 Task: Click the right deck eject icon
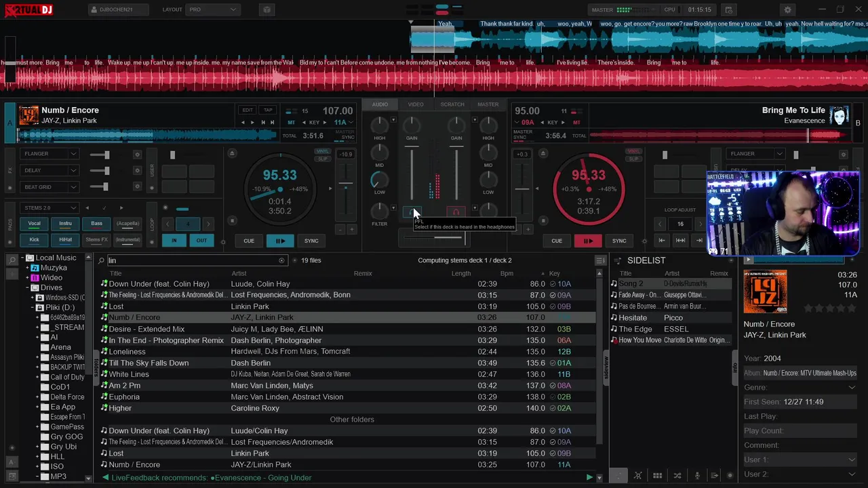[x=542, y=153]
